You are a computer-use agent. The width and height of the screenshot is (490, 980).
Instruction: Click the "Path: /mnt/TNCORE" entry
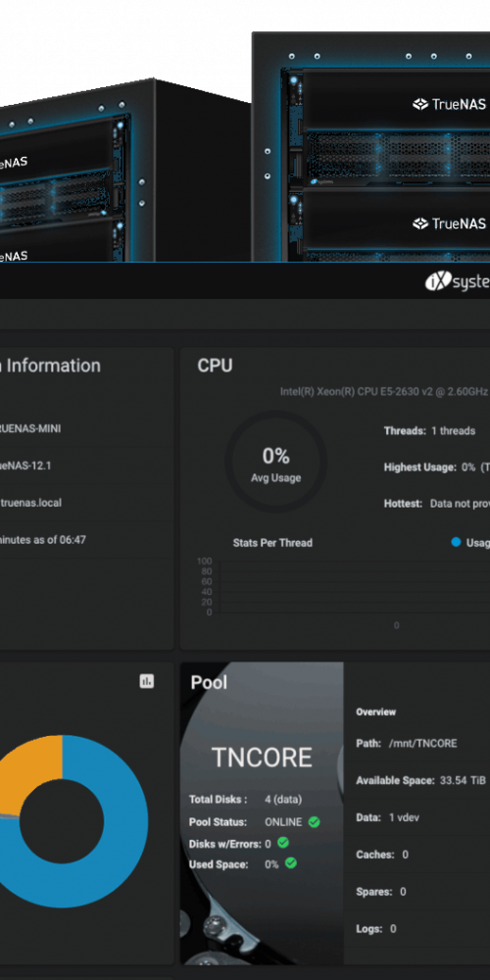pyautogui.click(x=407, y=743)
